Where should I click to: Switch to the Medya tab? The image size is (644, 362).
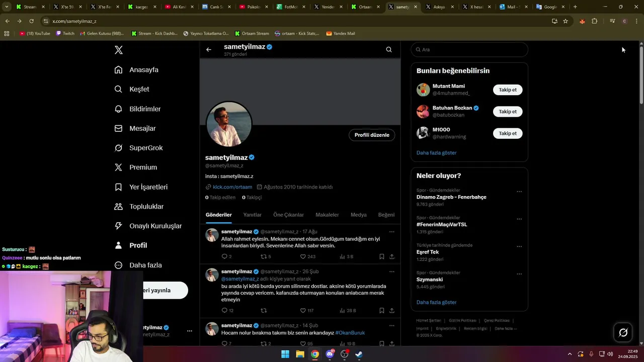pos(359,215)
